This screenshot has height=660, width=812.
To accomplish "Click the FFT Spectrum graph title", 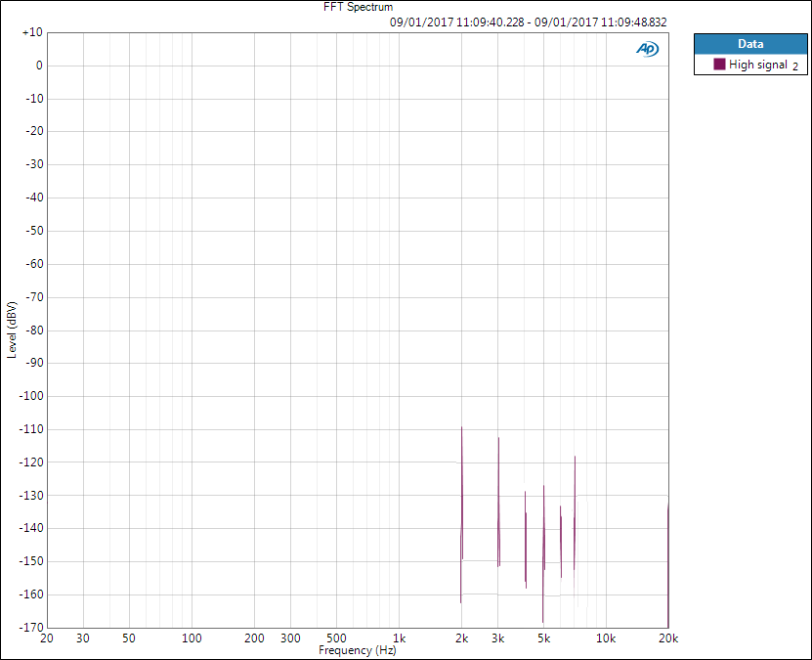I will (358, 7).
